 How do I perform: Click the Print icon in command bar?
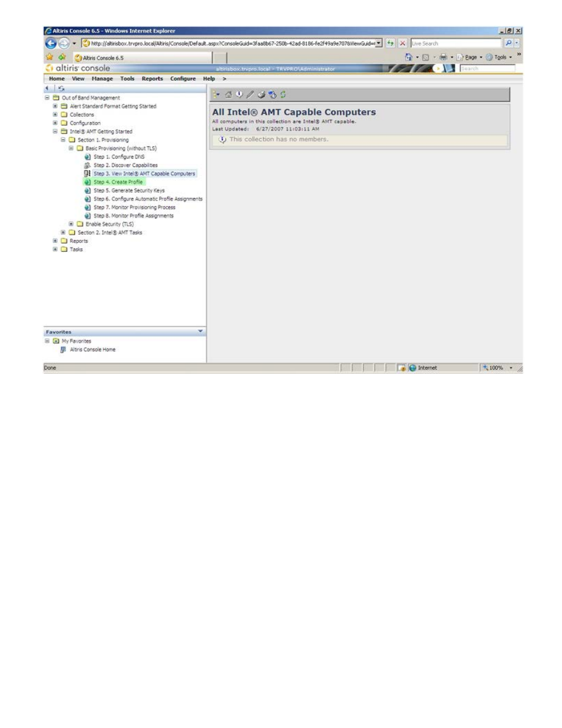[443, 57]
